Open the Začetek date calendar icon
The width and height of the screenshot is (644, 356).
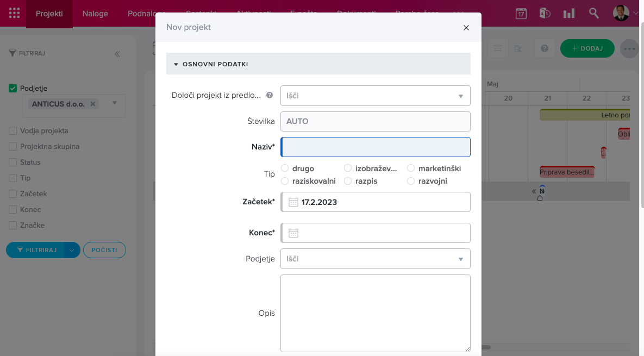[293, 202]
